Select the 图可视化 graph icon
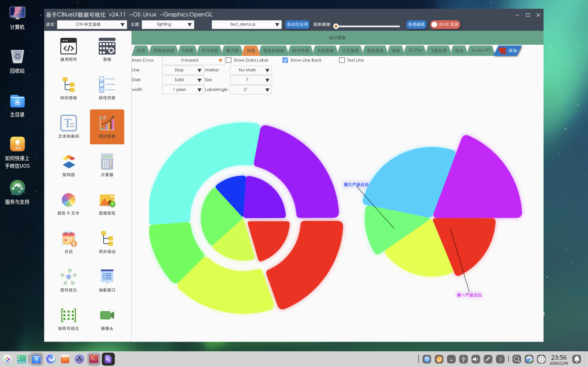The image size is (588, 367). 69,277
